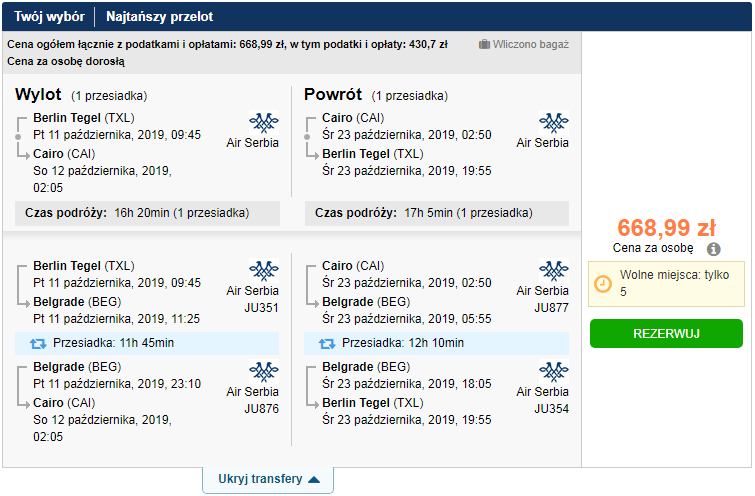Click the clock icon in Wolne miejsca box
The height and width of the screenshot is (496, 755).
[602, 284]
